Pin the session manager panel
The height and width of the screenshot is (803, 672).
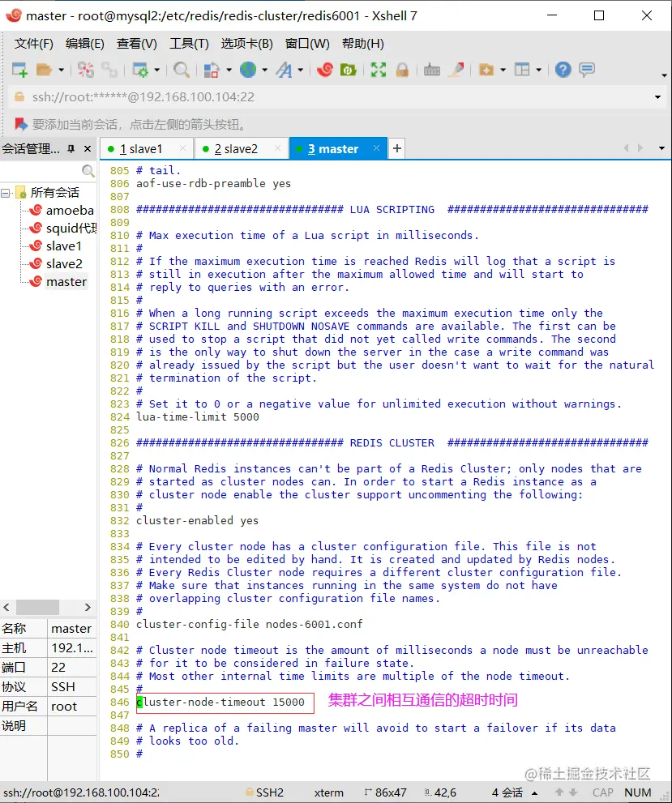pos(71,148)
